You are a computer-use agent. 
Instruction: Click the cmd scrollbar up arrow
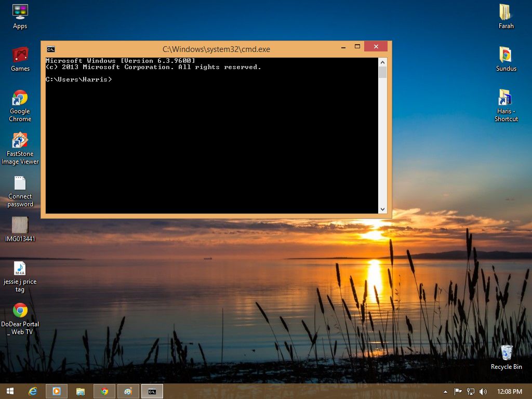382,62
